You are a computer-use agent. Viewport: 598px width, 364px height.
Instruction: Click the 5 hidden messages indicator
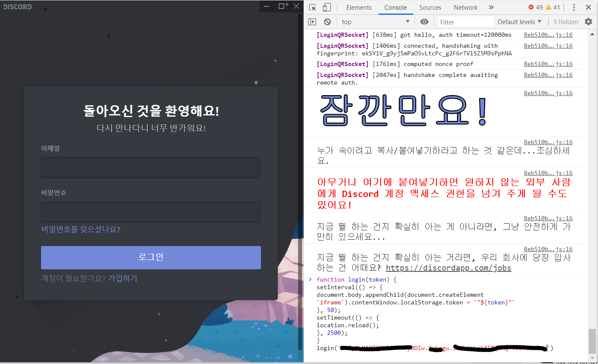click(566, 22)
